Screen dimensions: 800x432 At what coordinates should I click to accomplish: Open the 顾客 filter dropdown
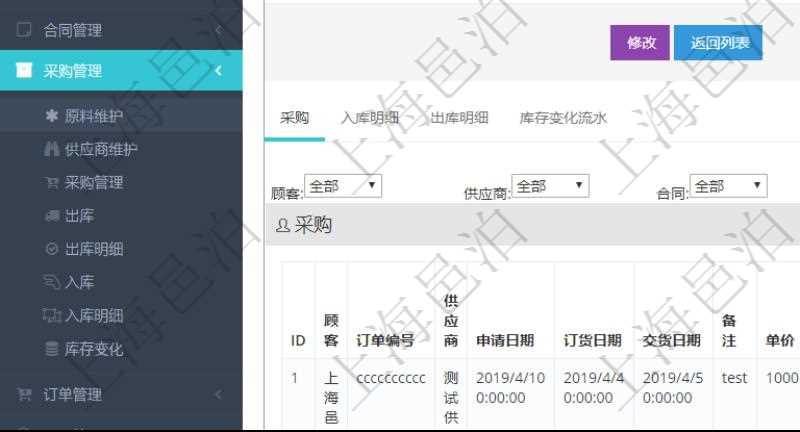point(343,186)
